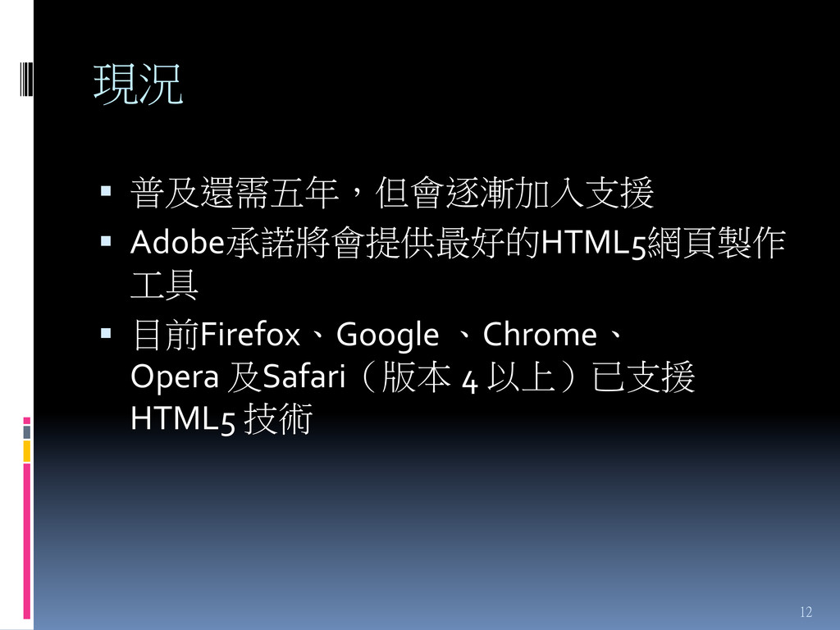Screen dimensions: 840x630
Task: Click the gray segment on left edge
Action: pyautogui.click(x=26, y=431)
